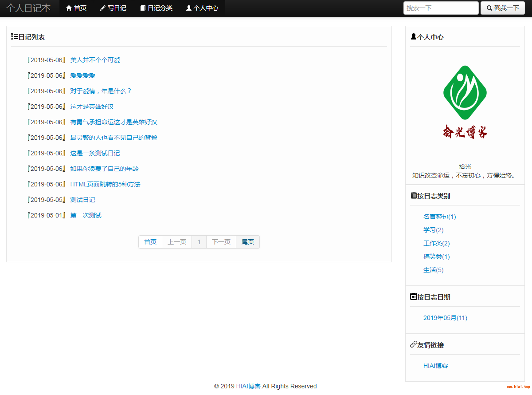Focus the 搜索一下 search input field
The height and width of the screenshot is (395, 532).
click(x=441, y=8)
